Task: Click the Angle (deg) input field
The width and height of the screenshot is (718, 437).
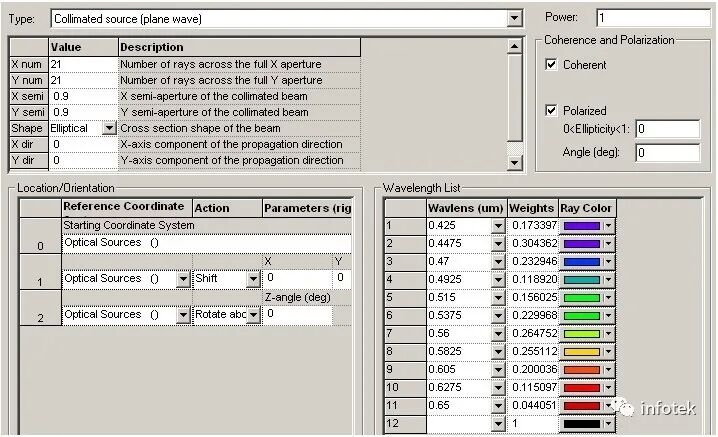Action: [x=668, y=153]
